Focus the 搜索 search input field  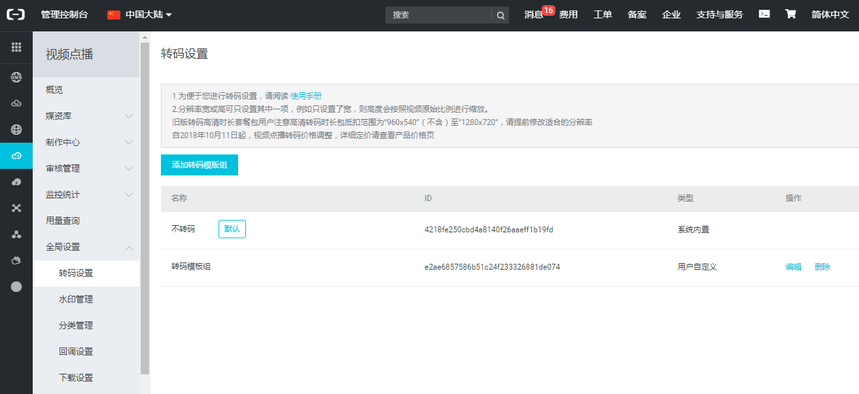click(x=439, y=15)
